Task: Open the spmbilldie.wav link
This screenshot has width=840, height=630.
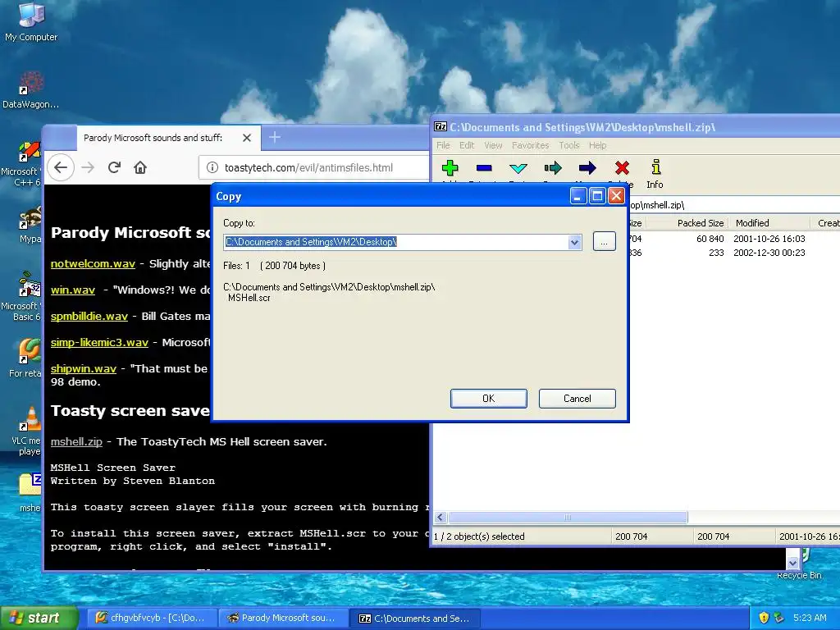Action: coord(89,316)
